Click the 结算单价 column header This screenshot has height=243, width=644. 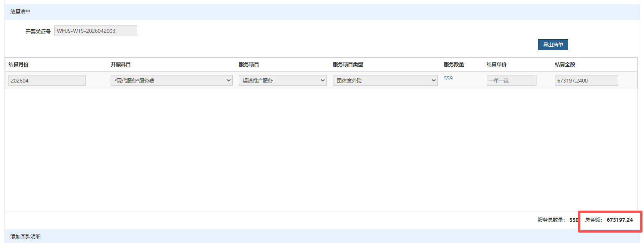click(497, 64)
